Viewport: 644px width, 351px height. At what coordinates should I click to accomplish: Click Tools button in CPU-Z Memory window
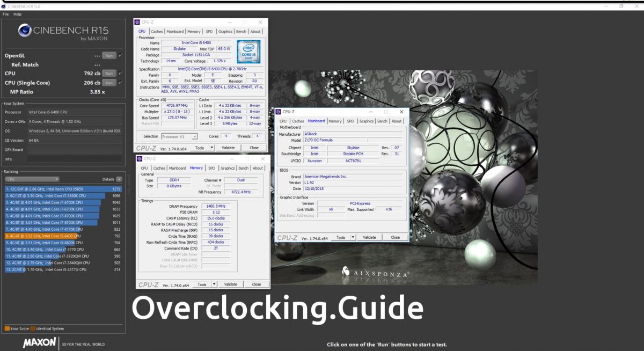(x=202, y=284)
